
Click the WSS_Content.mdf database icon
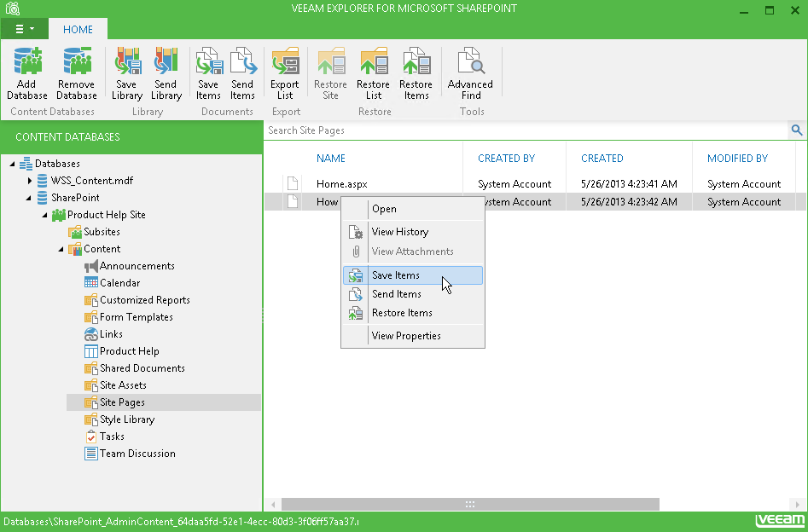(x=43, y=180)
